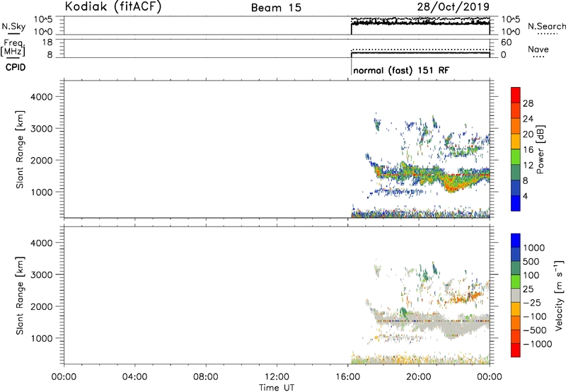The height and width of the screenshot is (392, 566).
Task: Click the "CPID" row label
Action: click(x=16, y=67)
